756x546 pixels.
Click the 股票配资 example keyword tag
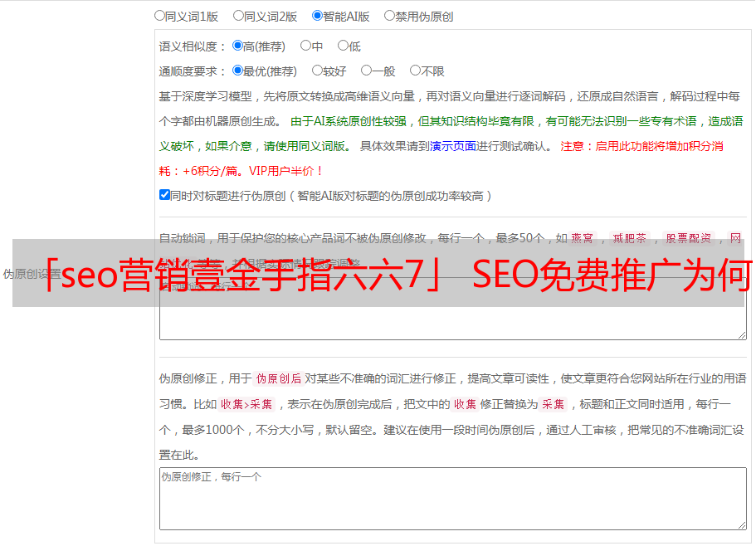(689, 238)
